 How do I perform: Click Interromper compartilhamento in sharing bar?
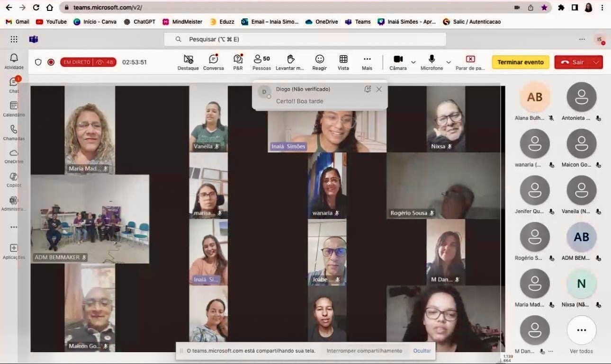[x=364, y=351]
